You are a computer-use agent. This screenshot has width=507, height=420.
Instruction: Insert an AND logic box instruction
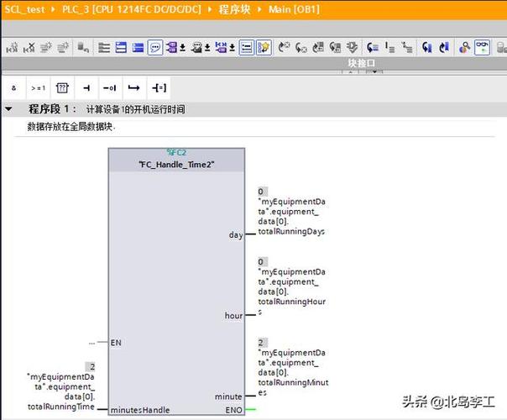[14, 87]
